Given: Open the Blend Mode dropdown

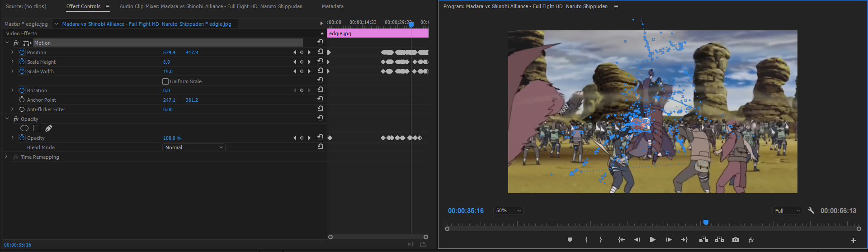Looking at the screenshot, I should click(x=194, y=147).
